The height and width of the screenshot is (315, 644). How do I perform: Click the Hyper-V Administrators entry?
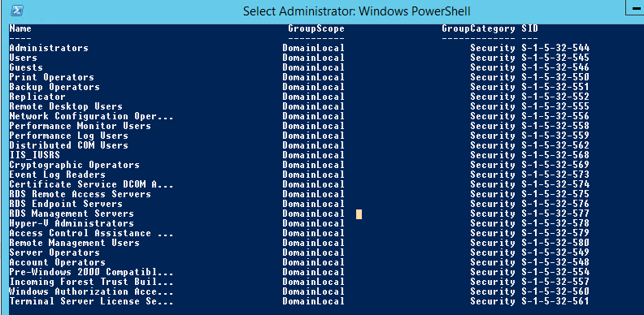coord(72,223)
